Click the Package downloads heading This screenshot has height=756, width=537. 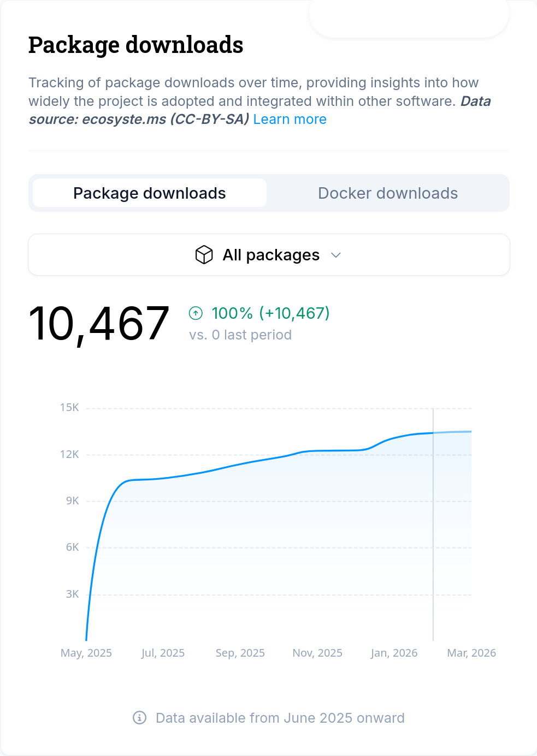(x=135, y=45)
